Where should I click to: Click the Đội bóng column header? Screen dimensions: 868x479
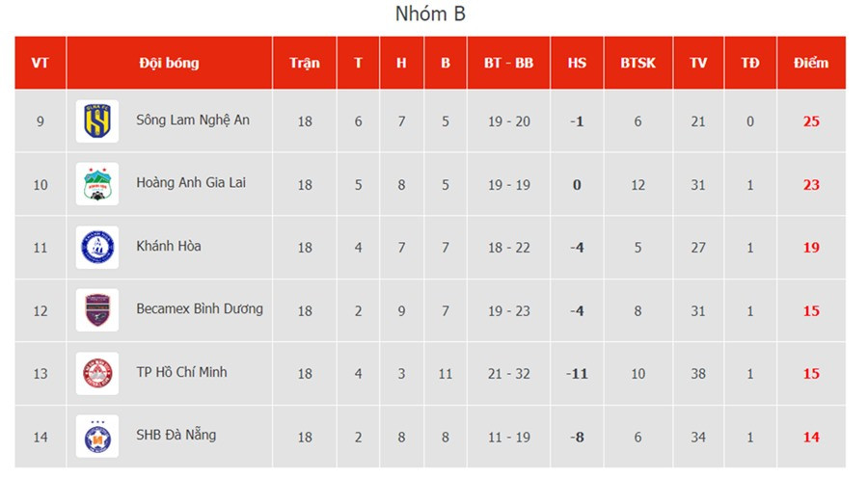pyautogui.click(x=169, y=63)
